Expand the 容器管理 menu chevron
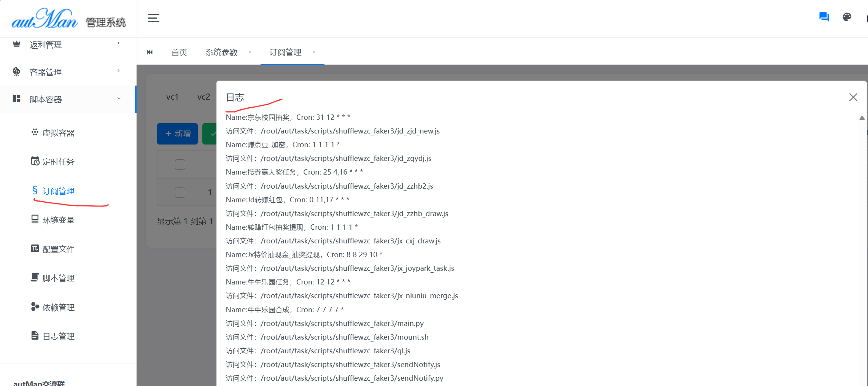 click(x=119, y=71)
